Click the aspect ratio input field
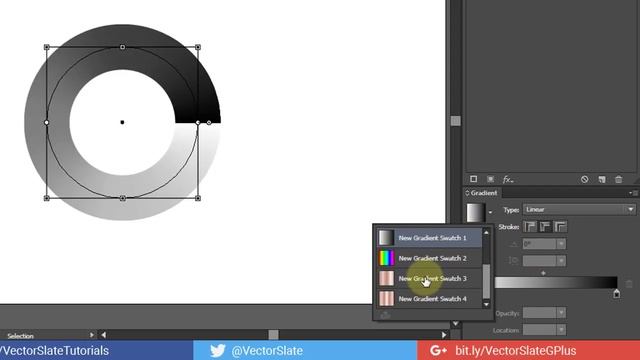Image resolution: width=640 pixels, height=360 pixels. tap(540, 260)
